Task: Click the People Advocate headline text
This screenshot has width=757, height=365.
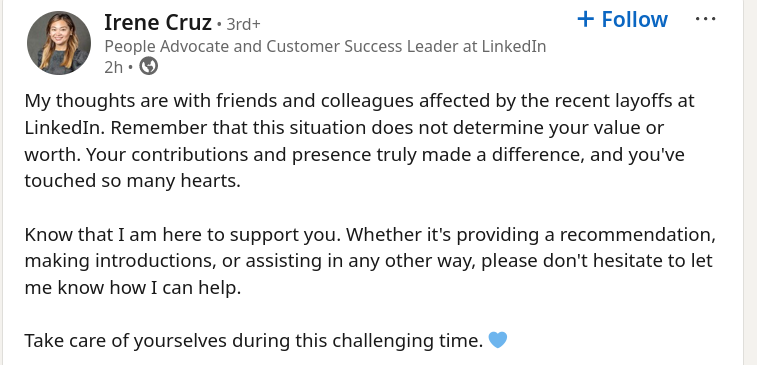Action: click(325, 46)
